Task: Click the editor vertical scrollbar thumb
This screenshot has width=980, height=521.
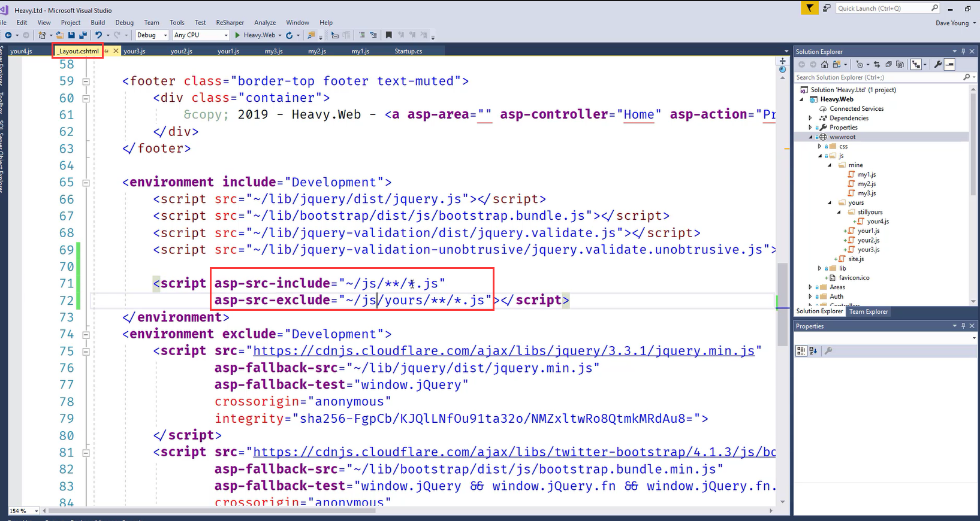Action: pos(782,305)
